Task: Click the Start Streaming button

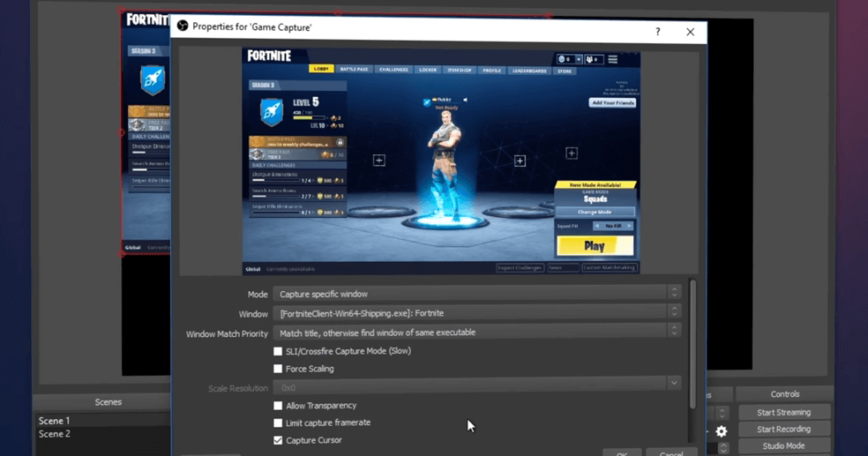Action: (x=784, y=412)
